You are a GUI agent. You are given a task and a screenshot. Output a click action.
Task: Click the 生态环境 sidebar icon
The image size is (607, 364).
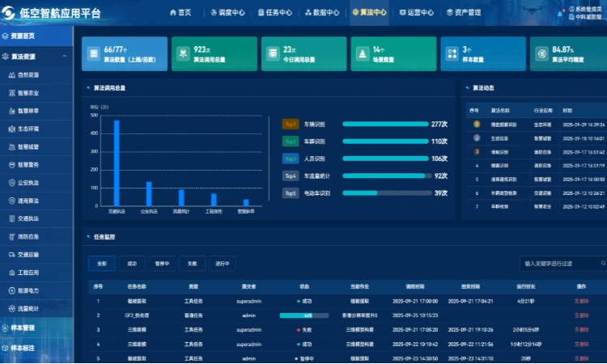(x=12, y=129)
